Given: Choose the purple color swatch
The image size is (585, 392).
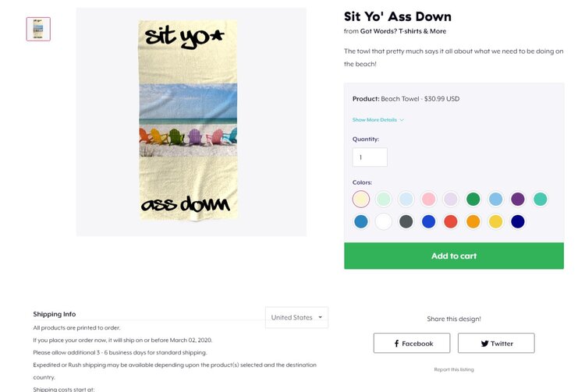Looking at the screenshot, I should coord(518,199).
